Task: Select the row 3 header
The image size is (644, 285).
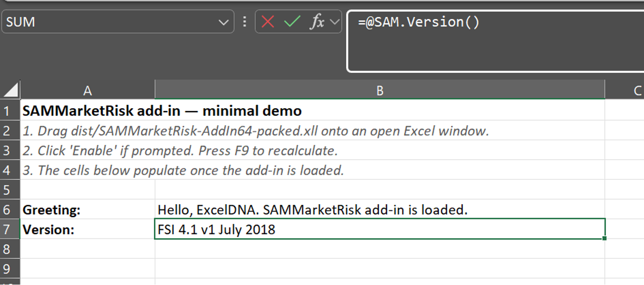Action: click(x=10, y=150)
